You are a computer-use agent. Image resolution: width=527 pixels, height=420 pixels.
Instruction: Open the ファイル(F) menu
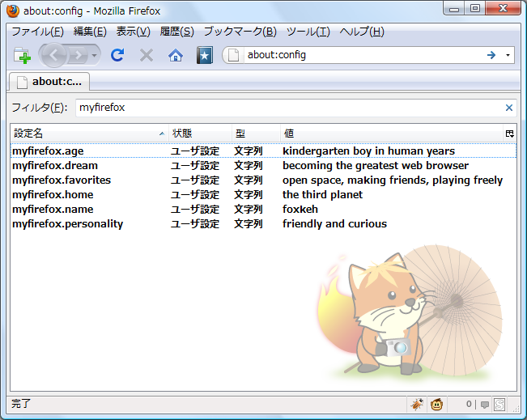click(37, 32)
